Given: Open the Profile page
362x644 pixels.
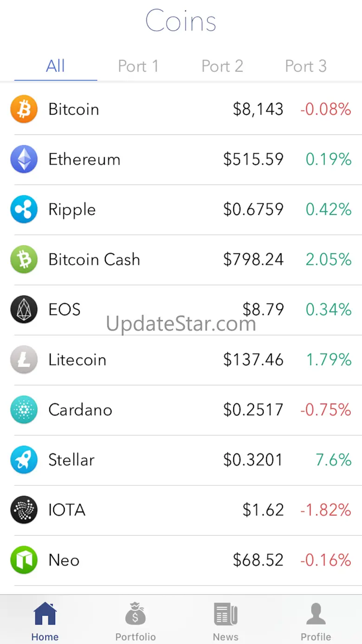Looking at the screenshot, I should point(316,621).
